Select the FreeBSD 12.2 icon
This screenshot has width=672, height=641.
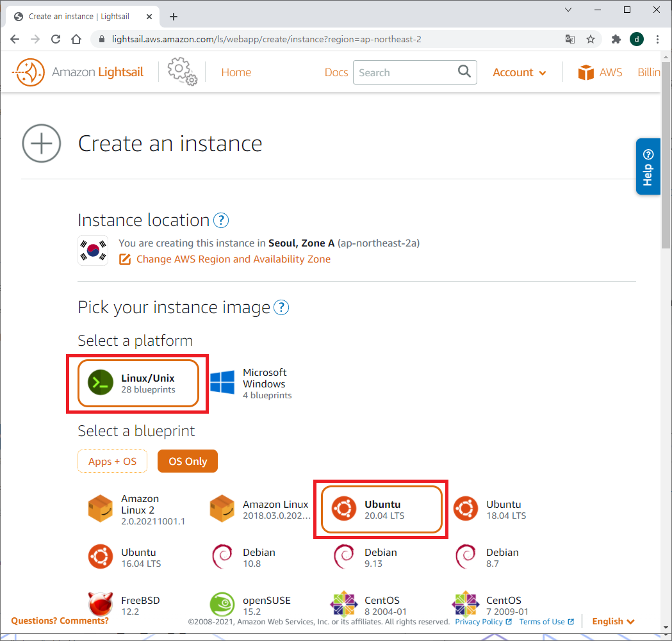click(101, 604)
